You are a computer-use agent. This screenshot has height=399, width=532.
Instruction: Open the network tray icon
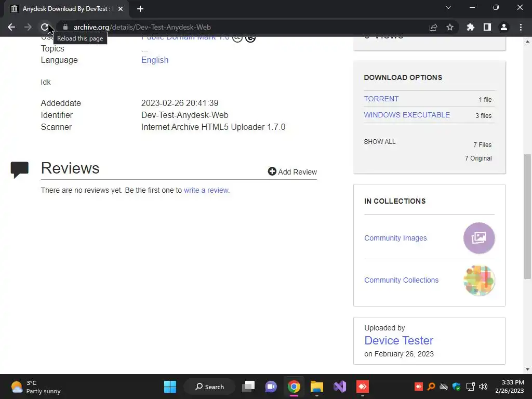click(x=471, y=387)
